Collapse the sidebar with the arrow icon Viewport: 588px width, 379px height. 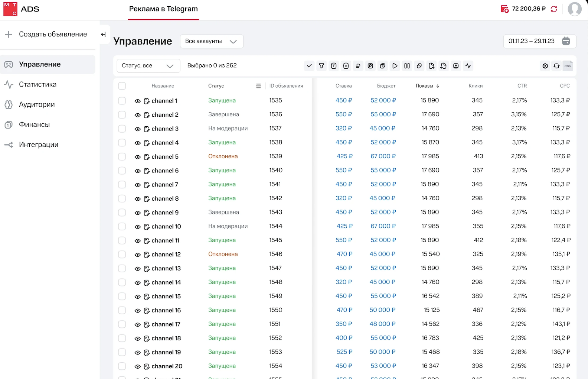click(103, 34)
